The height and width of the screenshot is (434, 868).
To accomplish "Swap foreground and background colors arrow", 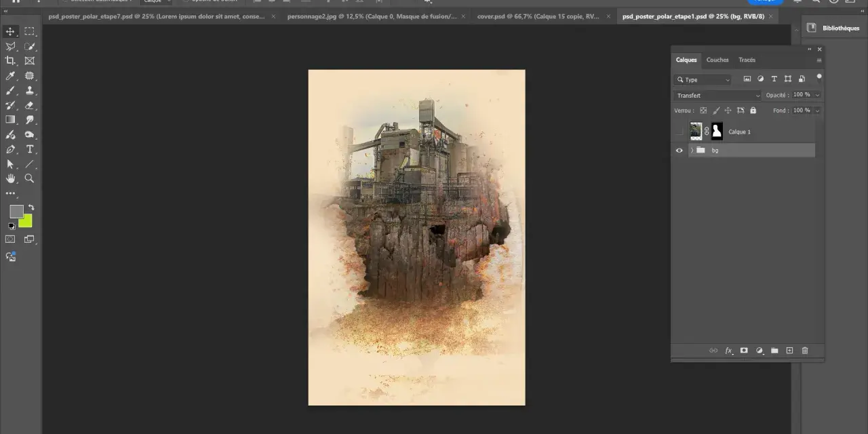I will point(31,208).
